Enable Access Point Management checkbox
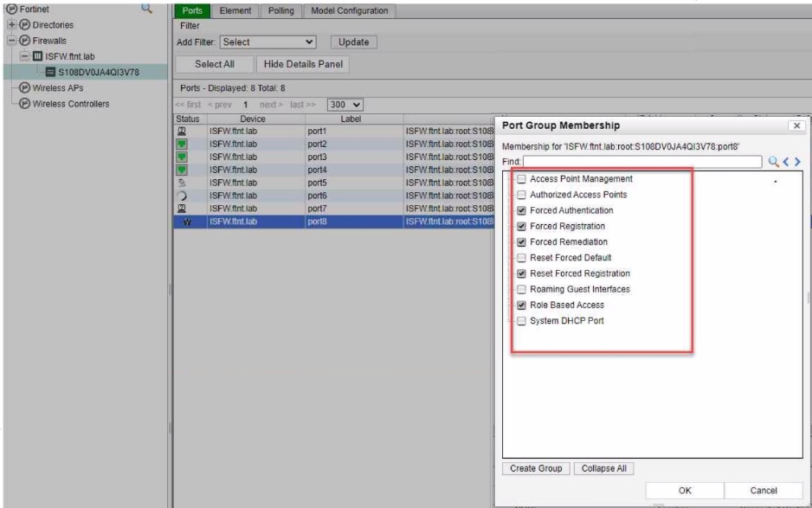812x508 pixels. click(521, 179)
